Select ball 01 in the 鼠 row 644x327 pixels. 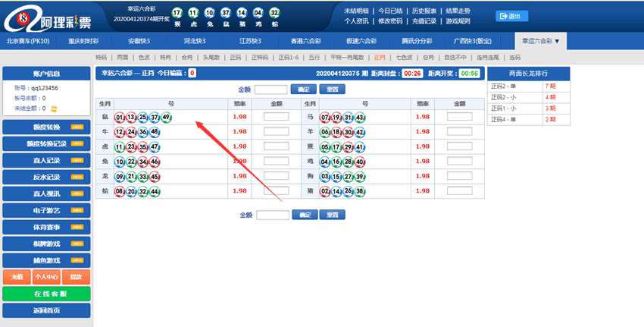(x=120, y=118)
